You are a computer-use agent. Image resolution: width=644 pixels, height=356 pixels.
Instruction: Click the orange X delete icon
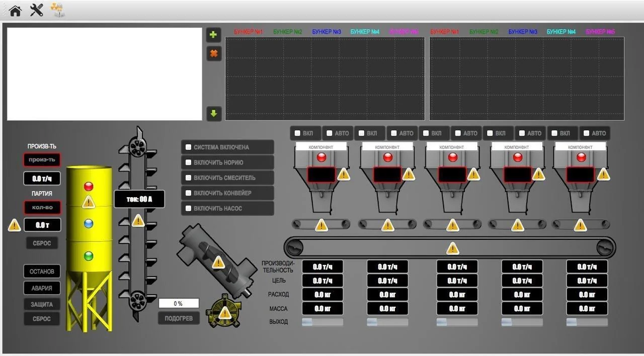tap(213, 53)
